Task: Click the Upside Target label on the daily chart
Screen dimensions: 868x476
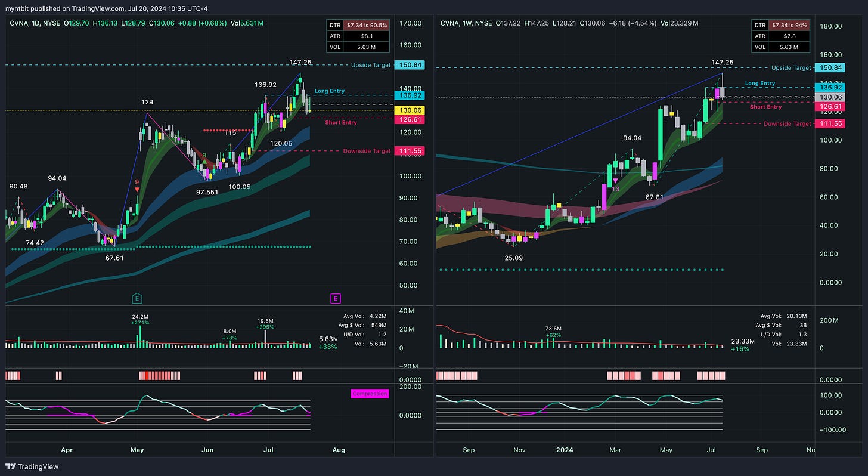Action: point(372,64)
